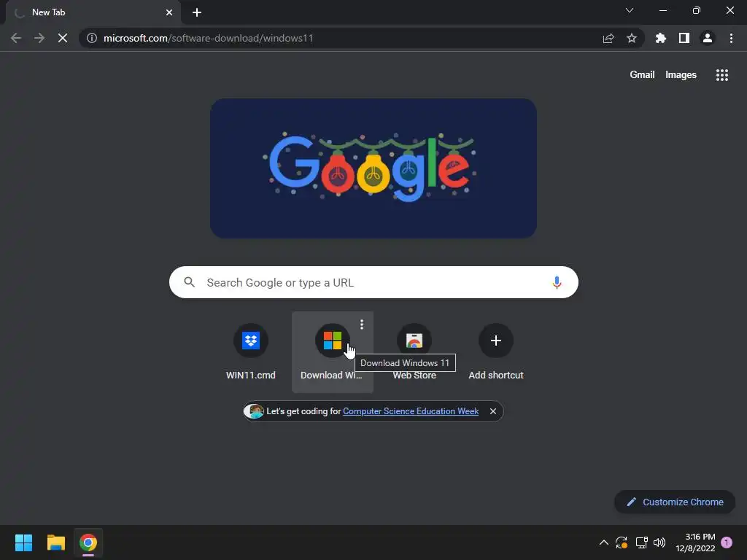Open File Explorer from taskbar
The height and width of the screenshot is (560, 747).
click(55, 542)
